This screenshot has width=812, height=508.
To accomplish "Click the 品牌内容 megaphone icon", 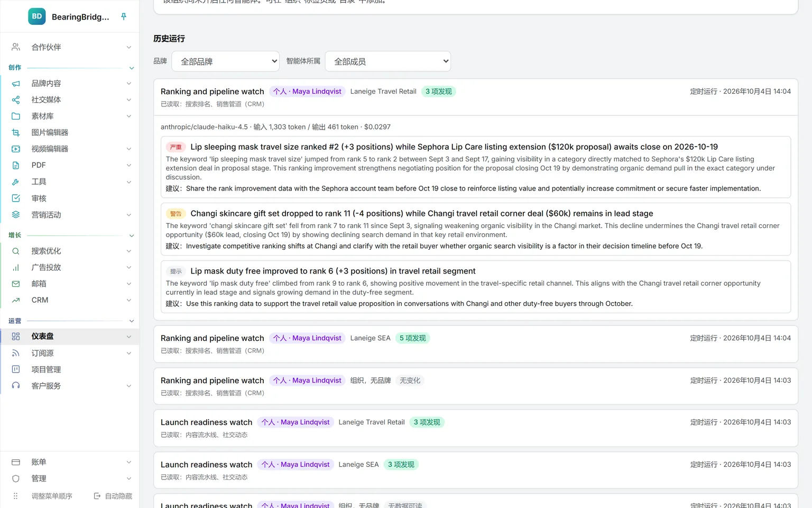I will 16,84.
